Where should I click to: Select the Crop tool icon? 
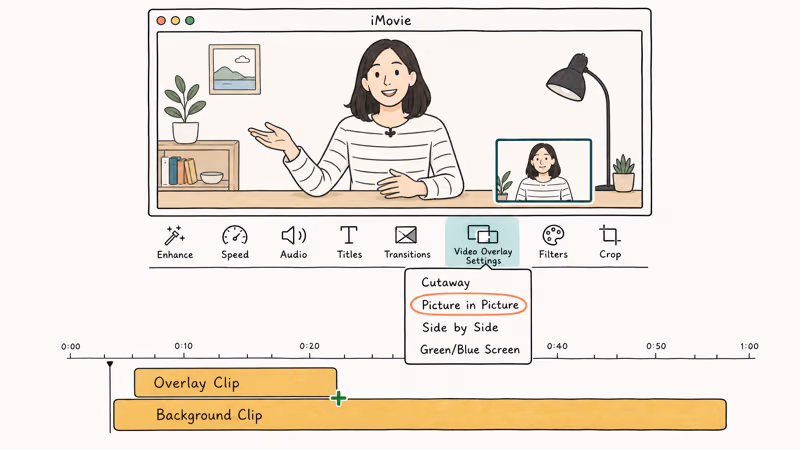pyautogui.click(x=610, y=235)
